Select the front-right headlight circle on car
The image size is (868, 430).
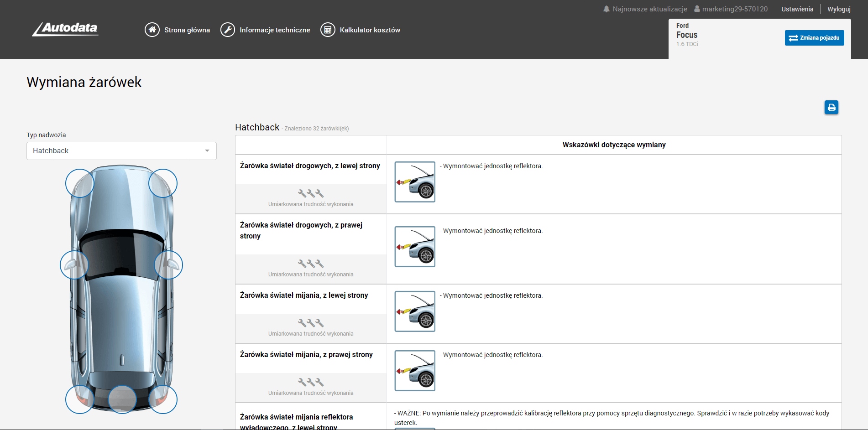tap(163, 183)
